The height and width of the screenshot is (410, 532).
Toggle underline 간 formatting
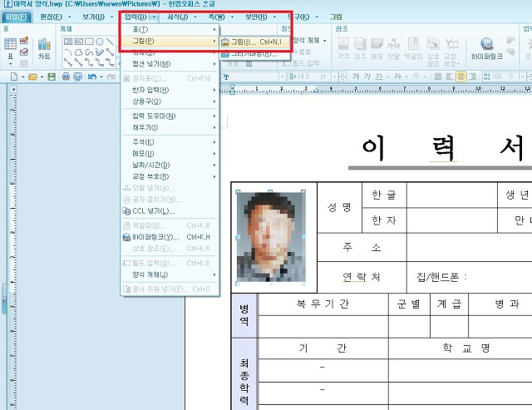click(379, 77)
